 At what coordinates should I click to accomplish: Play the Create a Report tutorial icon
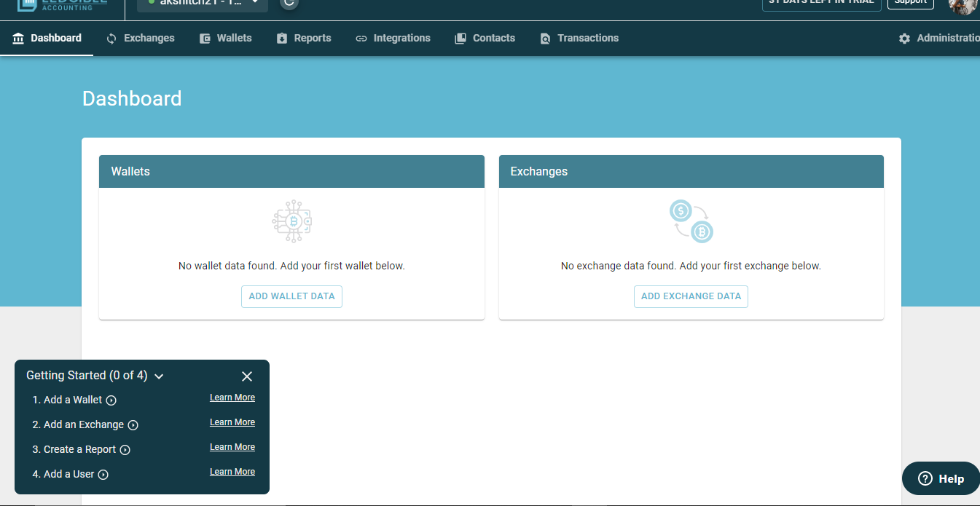pyautogui.click(x=125, y=450)
